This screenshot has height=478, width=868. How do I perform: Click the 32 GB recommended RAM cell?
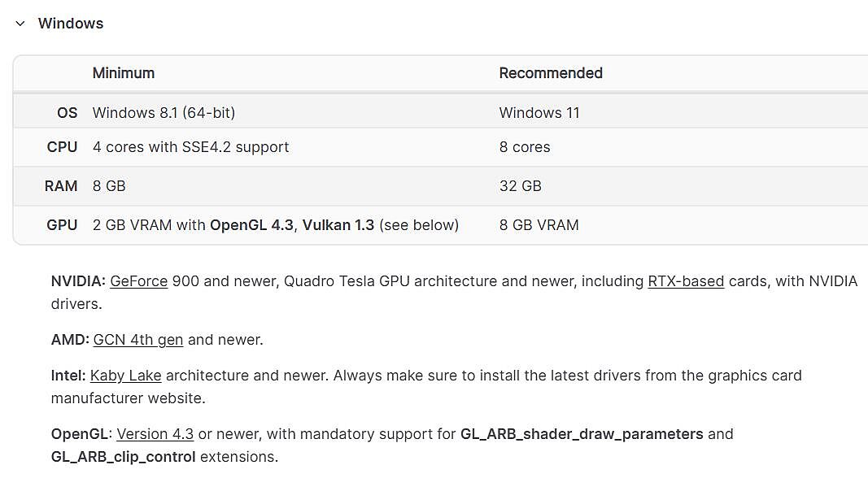(520, 186)
